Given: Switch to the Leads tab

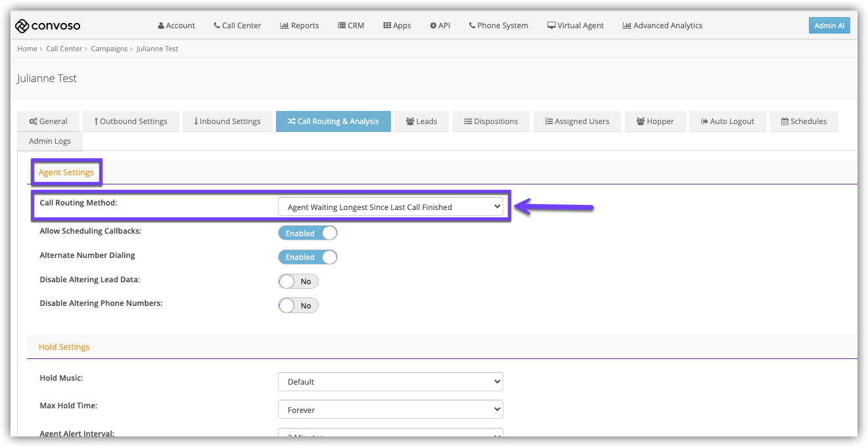Looking at the screenshot, I should pos(421,121).
